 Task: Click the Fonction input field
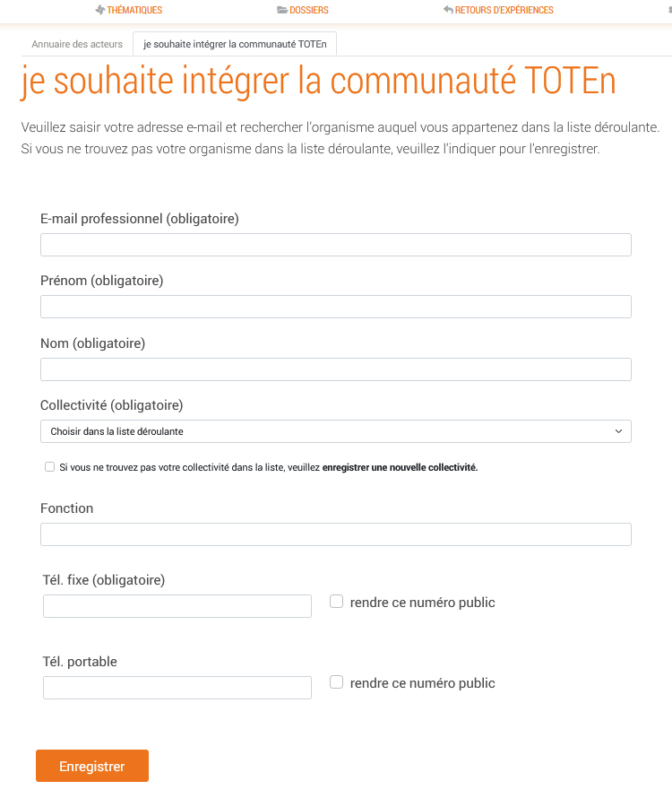coord(335,534)
